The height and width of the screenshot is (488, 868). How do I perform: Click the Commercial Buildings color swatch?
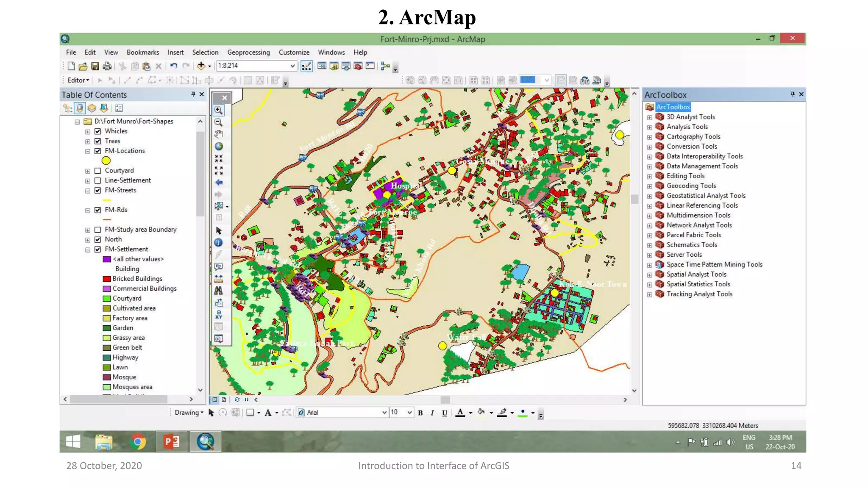[x=107, y=289]
